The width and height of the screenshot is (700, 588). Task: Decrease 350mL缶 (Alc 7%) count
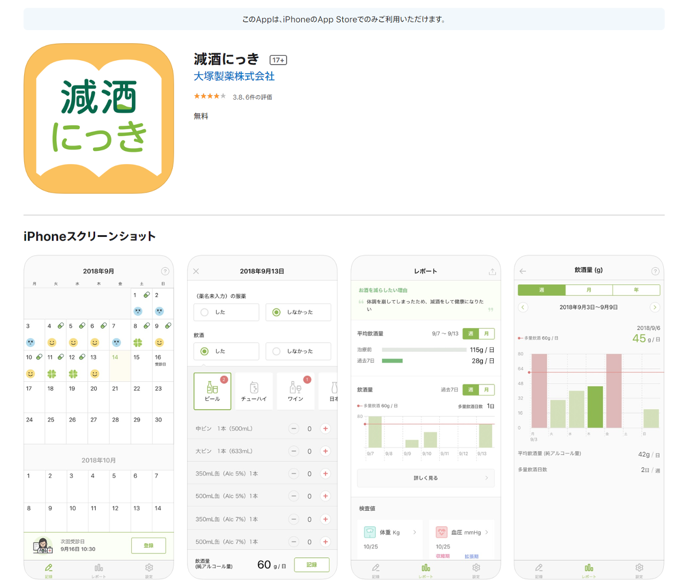coord(294,519)
